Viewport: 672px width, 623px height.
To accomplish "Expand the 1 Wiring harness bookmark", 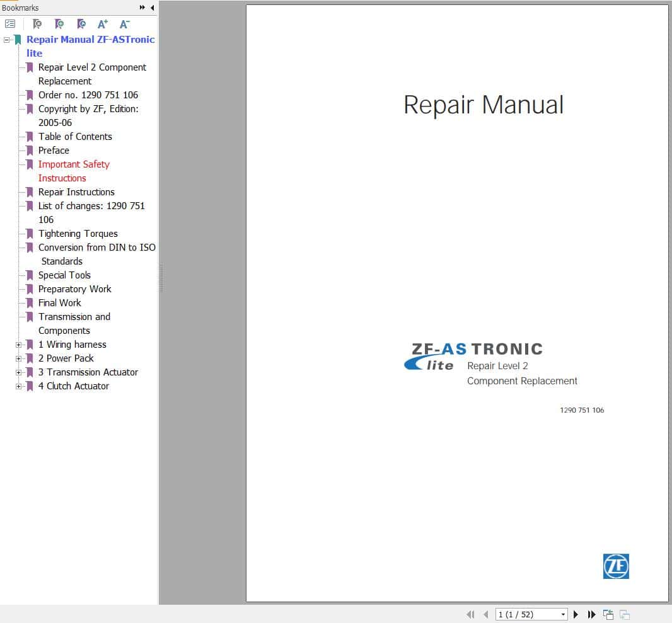I will pos(18,345).
